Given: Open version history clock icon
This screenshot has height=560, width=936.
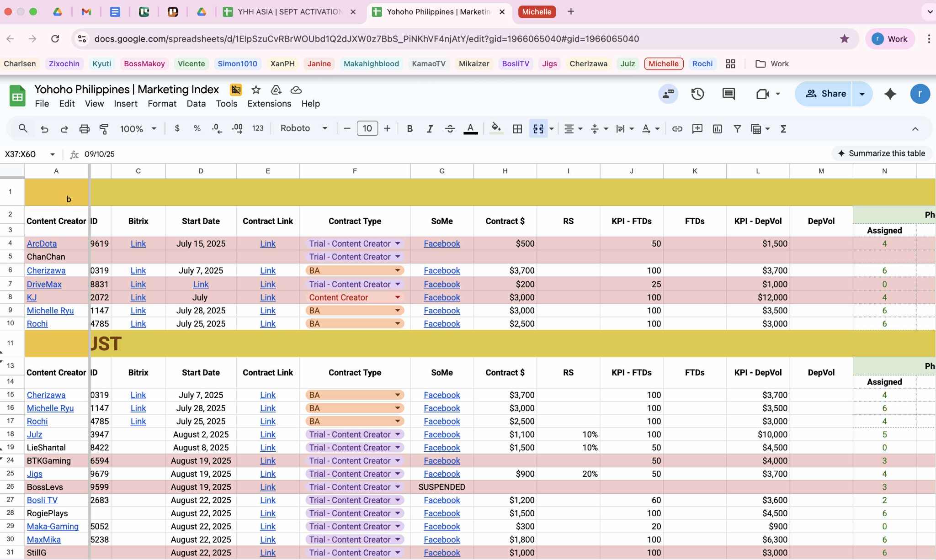Looking at the screenshot, I should [x=697, y=94].
